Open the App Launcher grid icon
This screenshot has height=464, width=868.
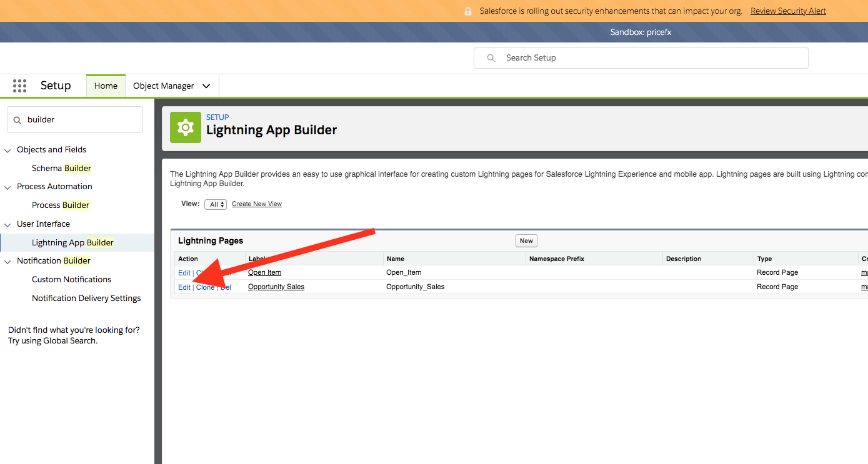19,86
